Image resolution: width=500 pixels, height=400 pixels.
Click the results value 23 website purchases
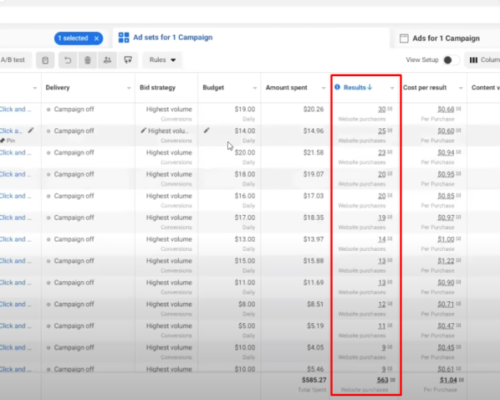pyautogui.click(x=382, y=153)
